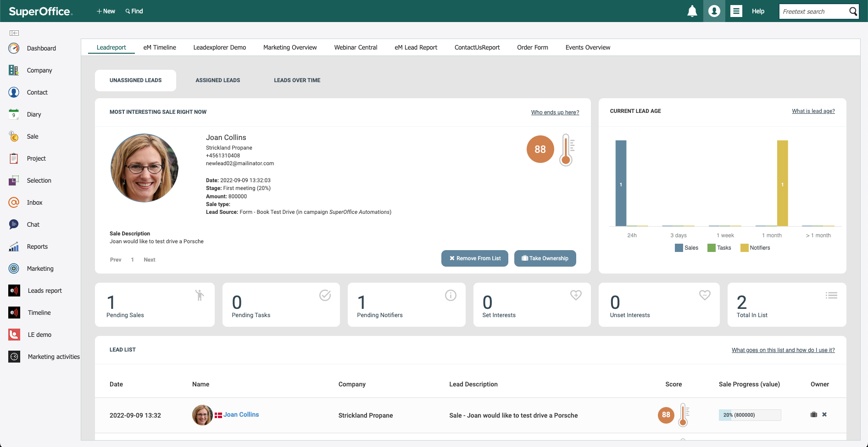Open the Find menu
The image size is (868, 447).
coord(134,11)
